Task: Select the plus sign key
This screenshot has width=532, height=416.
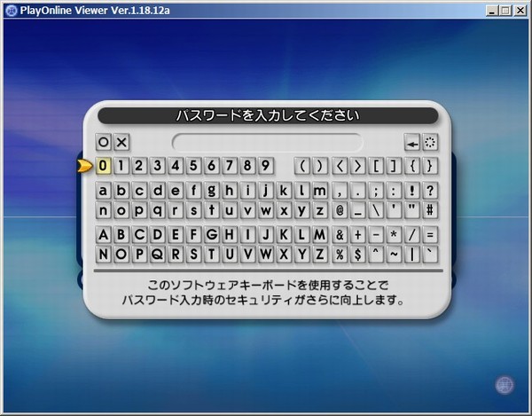Action: click(x=358, y=235)
